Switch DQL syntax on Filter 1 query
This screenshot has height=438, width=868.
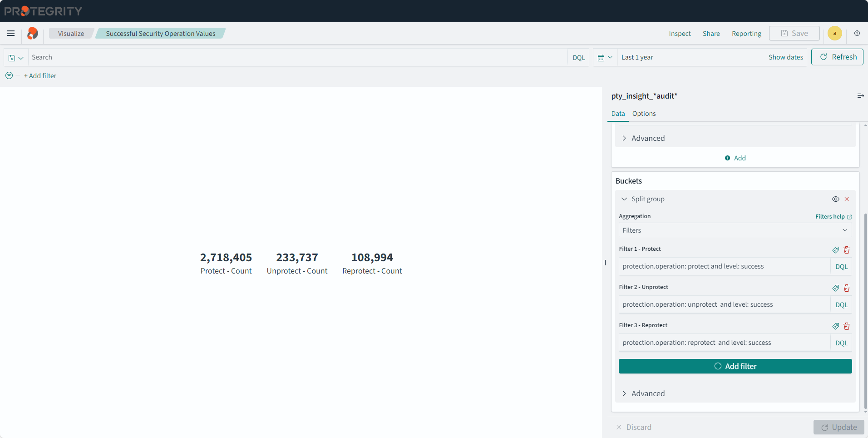pyautogui.click(x=841, y=267)
